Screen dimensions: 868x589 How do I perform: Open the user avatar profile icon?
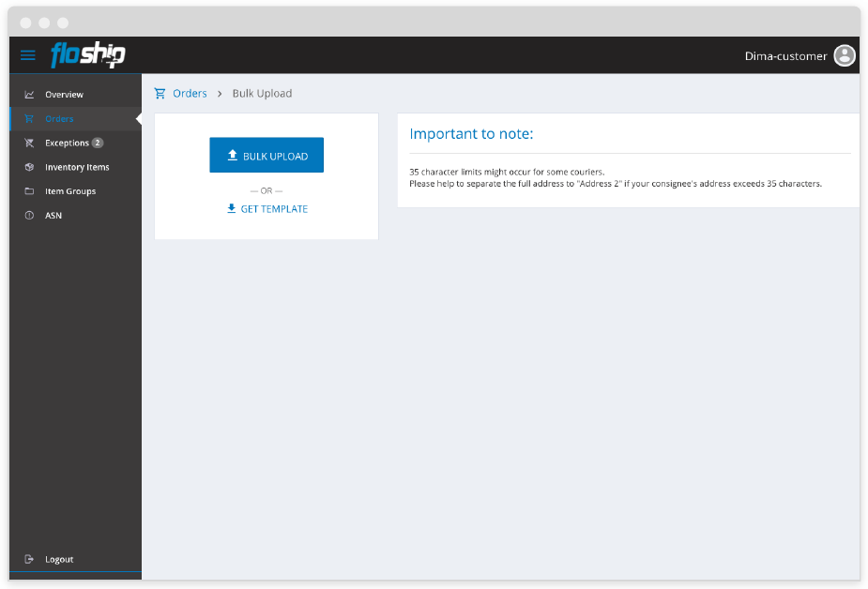click(x=845, y=56)
